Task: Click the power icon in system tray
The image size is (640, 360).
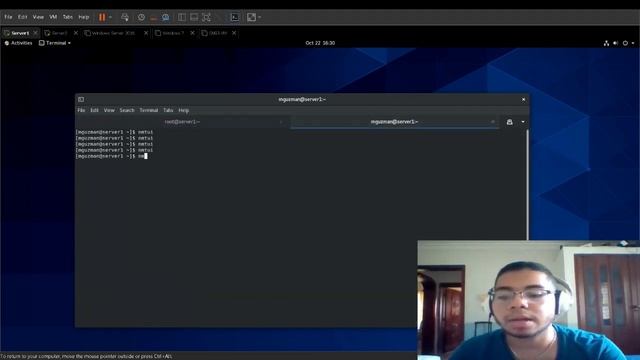Action: point(625,43)
